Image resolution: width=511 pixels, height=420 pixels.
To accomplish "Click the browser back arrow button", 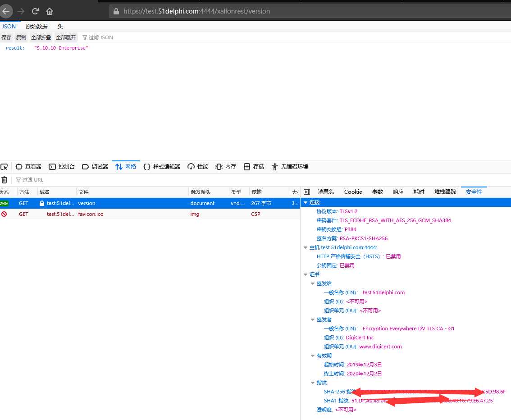I will pos(6,11).
